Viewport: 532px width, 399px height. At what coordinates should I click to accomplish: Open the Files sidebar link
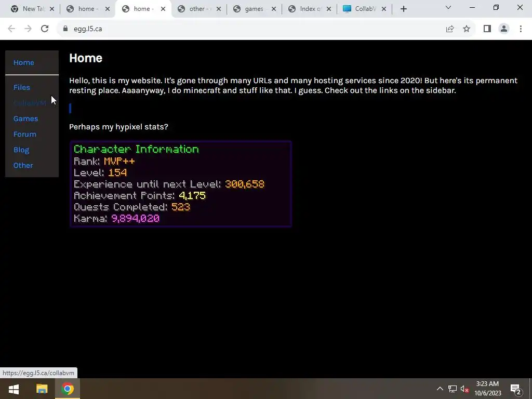[x=22, y=87]
